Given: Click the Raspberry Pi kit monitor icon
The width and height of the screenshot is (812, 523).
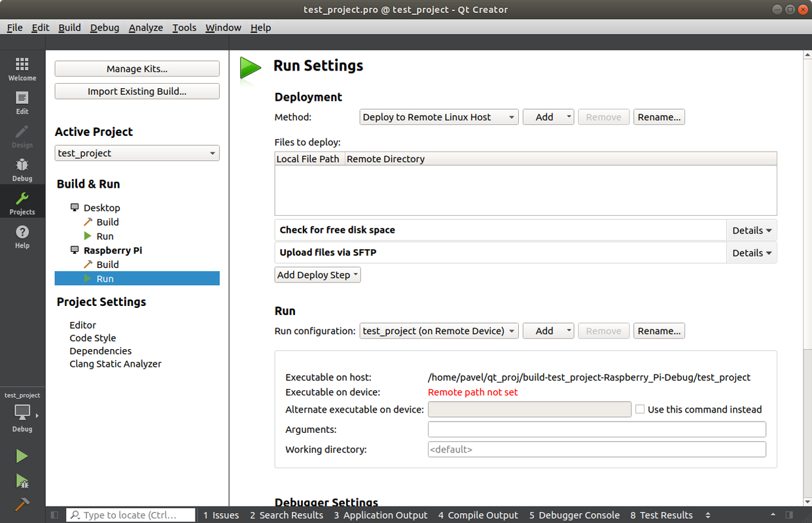Looking at the screenshot, I should [x=75, y=250].
